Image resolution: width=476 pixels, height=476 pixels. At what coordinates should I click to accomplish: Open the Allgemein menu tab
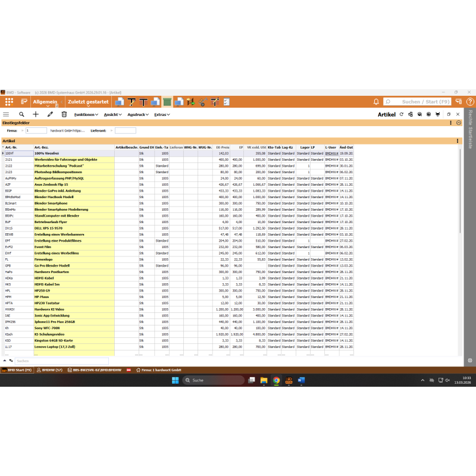[46, 102]
